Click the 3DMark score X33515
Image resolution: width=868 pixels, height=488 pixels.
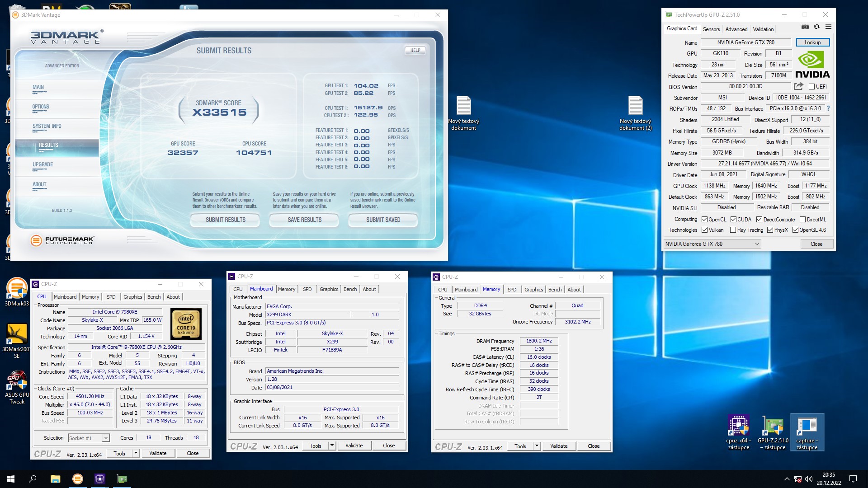click(219, 113)
